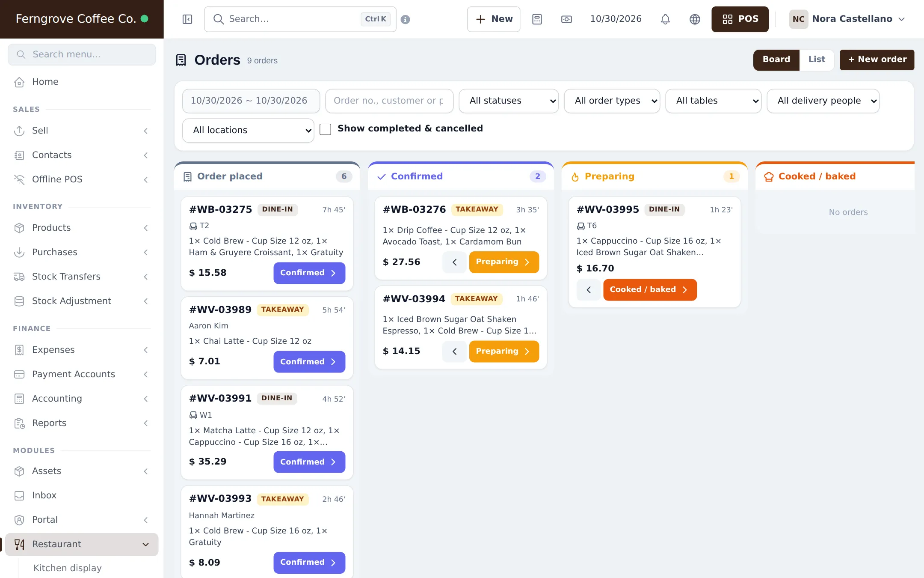
Task: Click the Confirmed column check icon
Action: (x=382, y=177)
